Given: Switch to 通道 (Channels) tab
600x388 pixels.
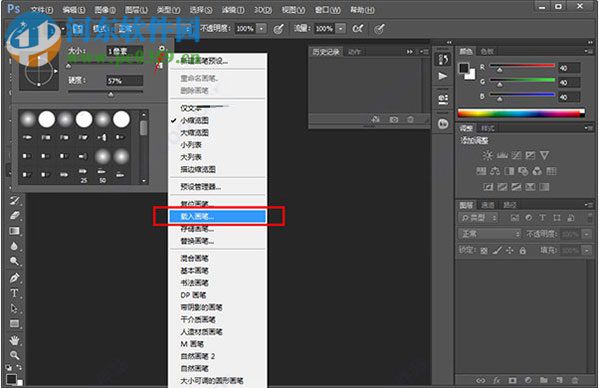Looking at the screenshot, I should pos(488,205).
